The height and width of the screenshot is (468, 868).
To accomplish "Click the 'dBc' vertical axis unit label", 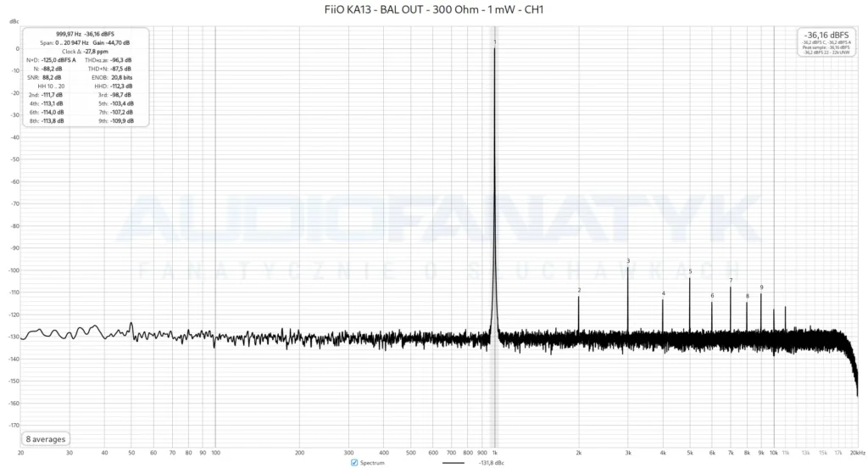I will 14,21.
